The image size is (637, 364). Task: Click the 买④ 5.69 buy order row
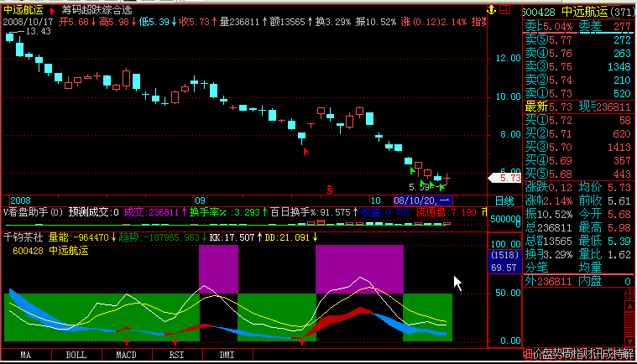tap(577, 160)
